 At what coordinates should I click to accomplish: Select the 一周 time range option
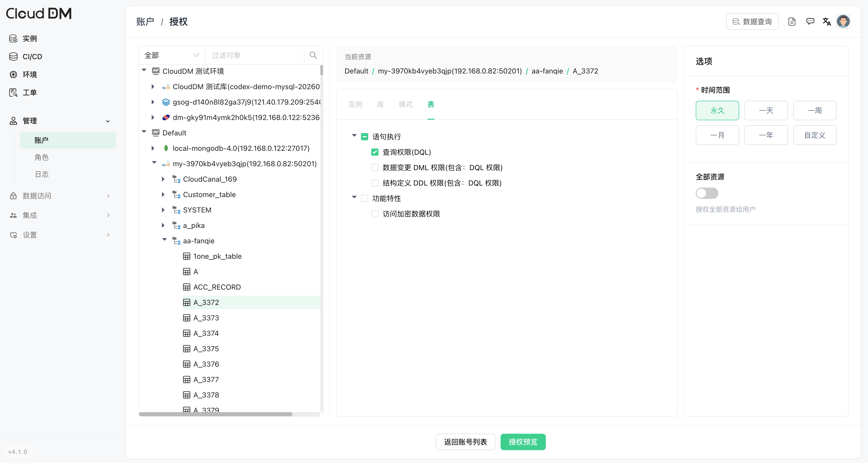coord(815,110)
